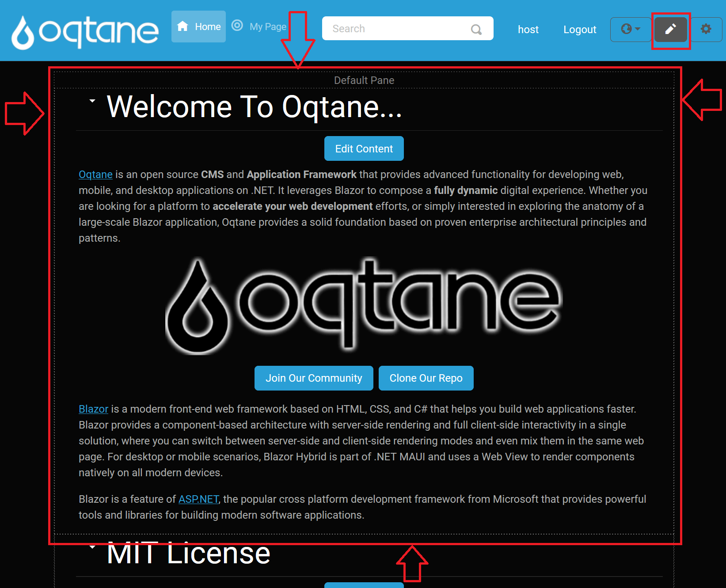Click the Oqtane logo in header
Screen dimensions: 726x588
pos(85,32)
